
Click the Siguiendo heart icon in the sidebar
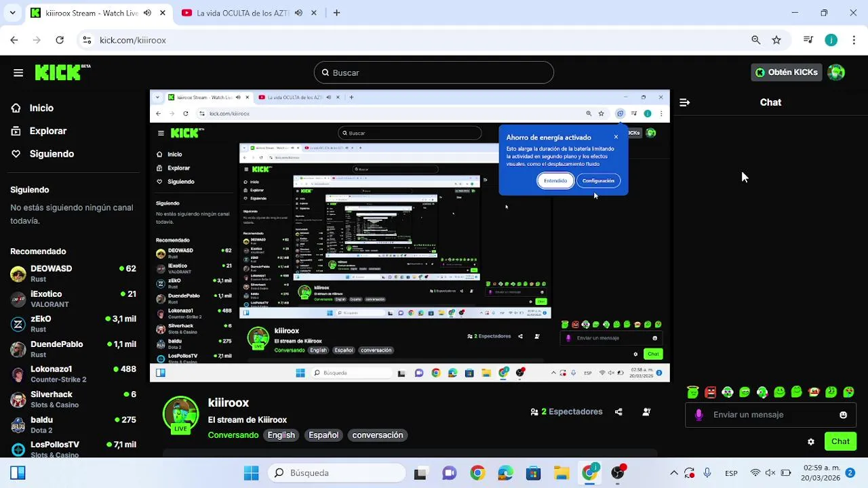[16, 154]
